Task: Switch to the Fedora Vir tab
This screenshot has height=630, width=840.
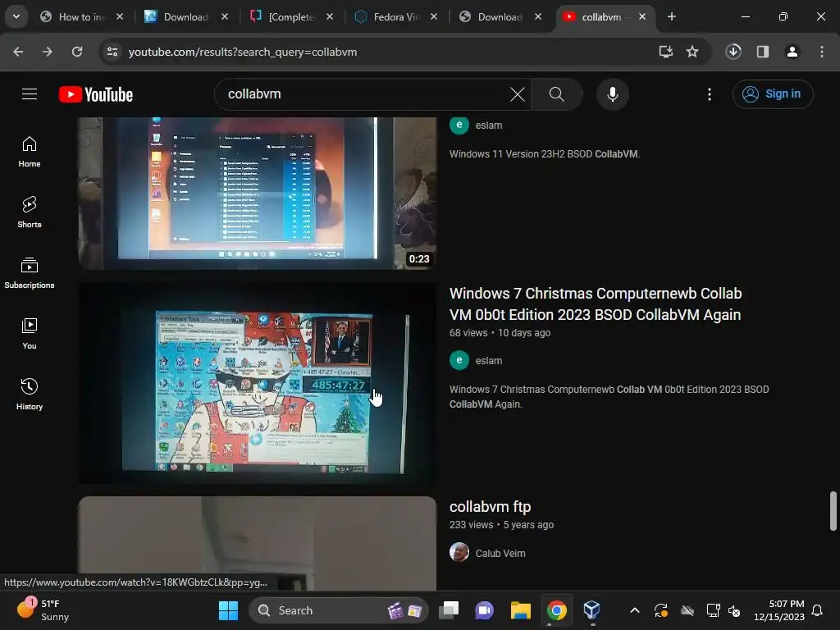Action: click(x=396, y=16)
